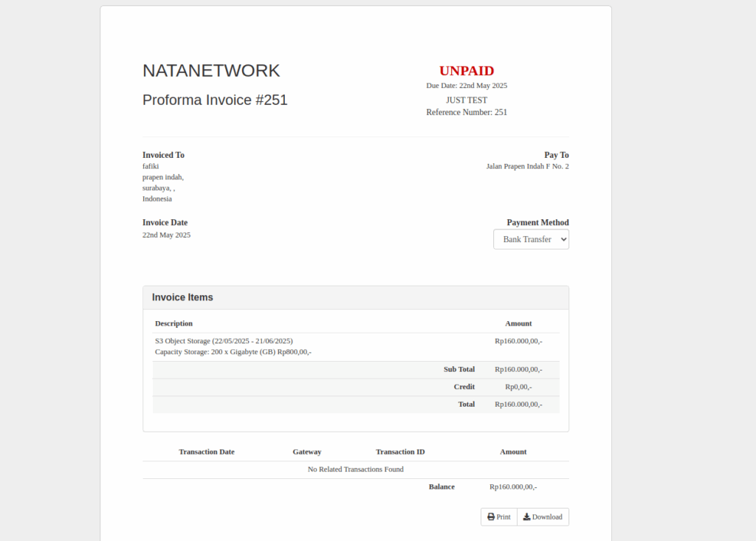
Task: Click the 'JUST TEST' text
Action: tap(467, 100)
